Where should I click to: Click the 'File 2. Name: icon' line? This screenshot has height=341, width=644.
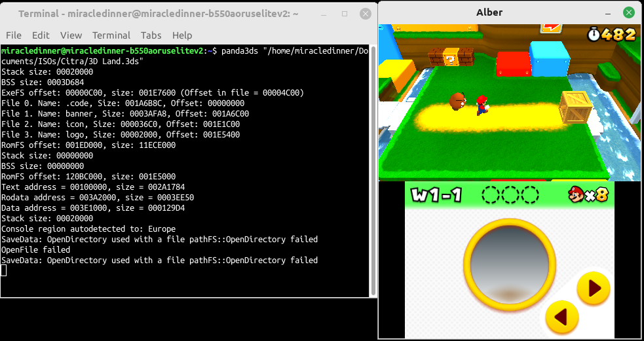coord(121,124)
